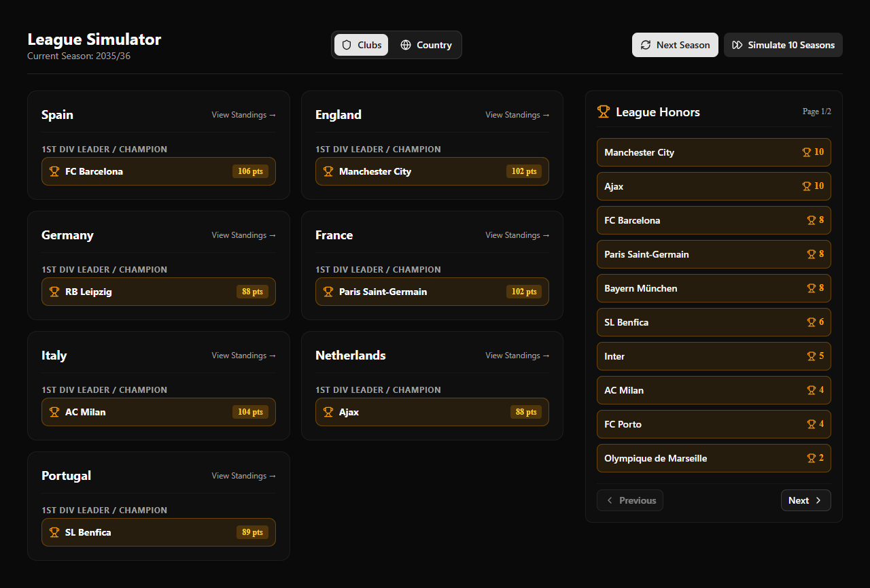
Task: Click trophy count icon in AC Milan honors row
Action: [811, 390]
